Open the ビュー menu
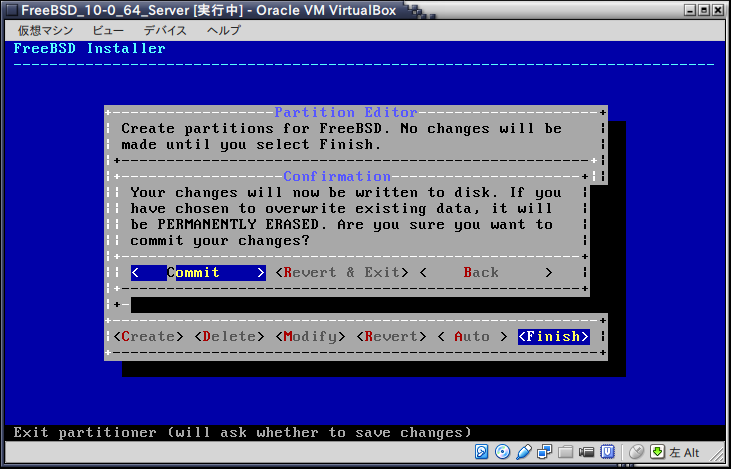This screenshot has width=731, height=469. [x=108, y=30]
